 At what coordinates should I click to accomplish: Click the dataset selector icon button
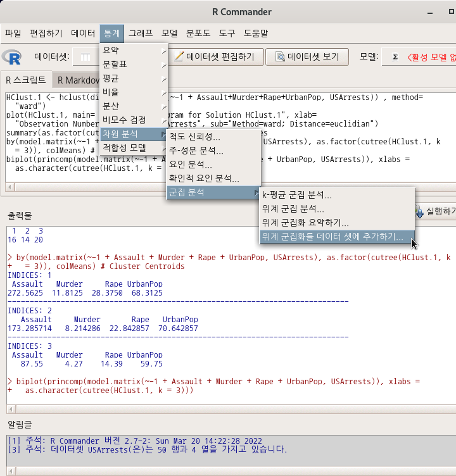(85, 57)
